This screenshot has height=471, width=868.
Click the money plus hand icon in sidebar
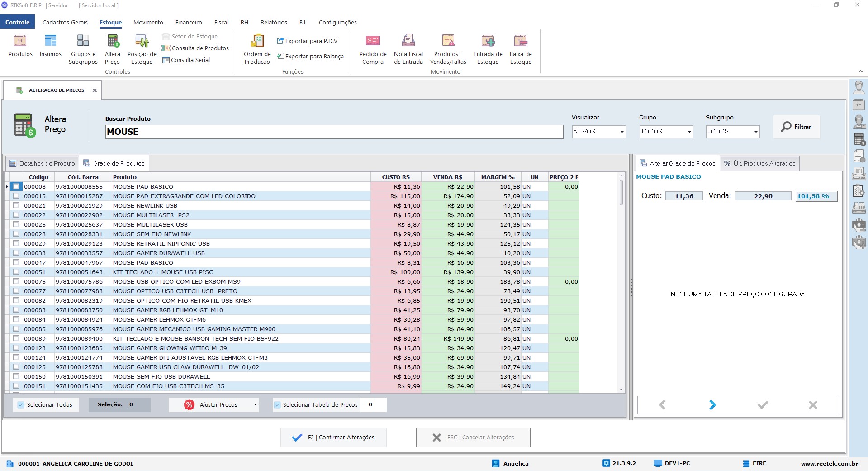[859, 243]
